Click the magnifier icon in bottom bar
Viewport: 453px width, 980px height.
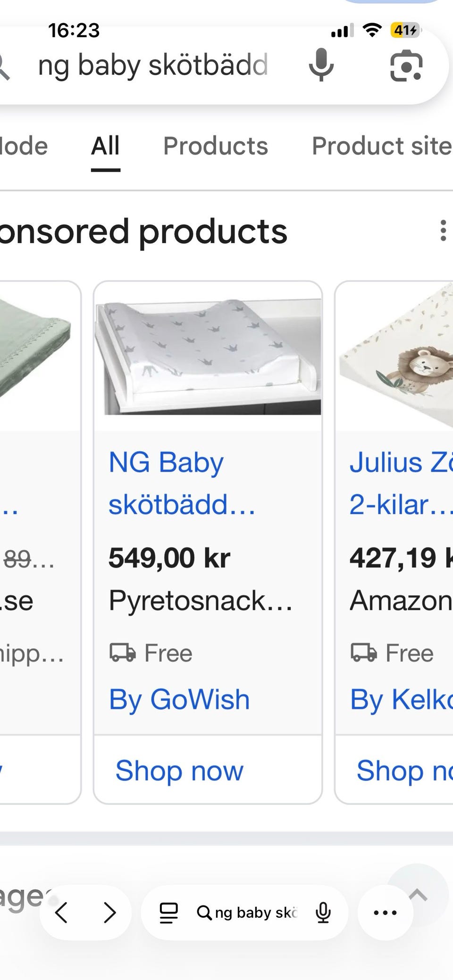point(204,913)
